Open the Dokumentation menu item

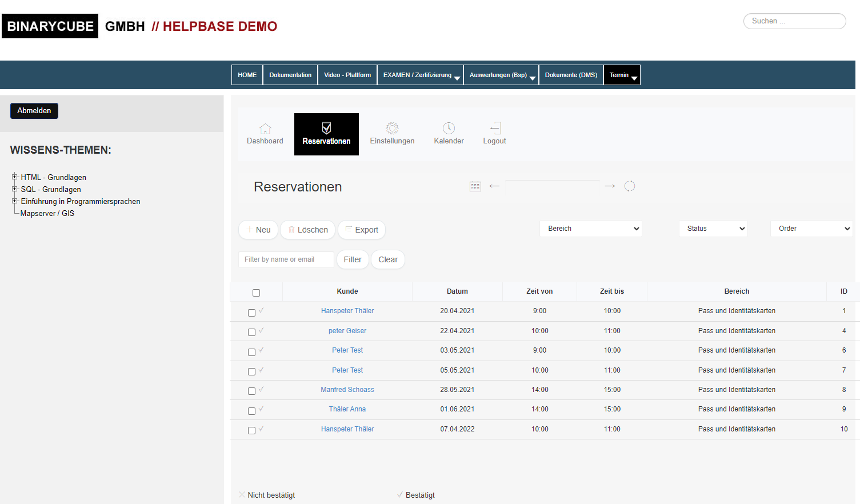(x=290, y=75)
